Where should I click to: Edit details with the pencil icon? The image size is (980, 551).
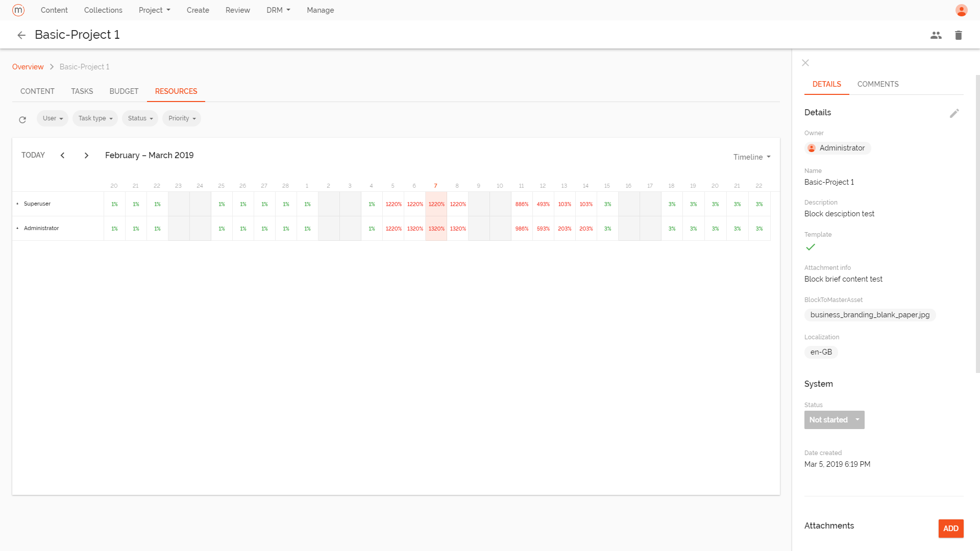pyautogui.click(x=954, y=113)
